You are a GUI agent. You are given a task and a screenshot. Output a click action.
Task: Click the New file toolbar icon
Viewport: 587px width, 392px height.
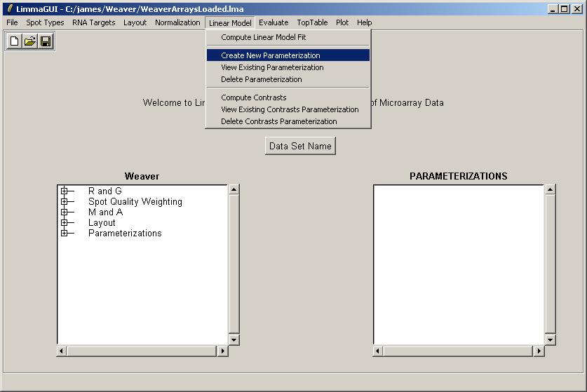coord(14,41)
